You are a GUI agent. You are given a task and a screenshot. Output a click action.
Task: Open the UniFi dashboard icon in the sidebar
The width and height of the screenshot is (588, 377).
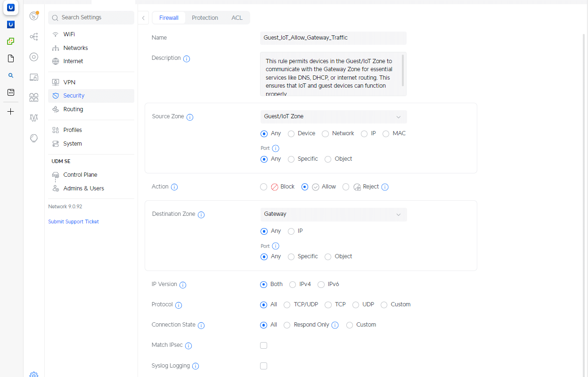34,16
